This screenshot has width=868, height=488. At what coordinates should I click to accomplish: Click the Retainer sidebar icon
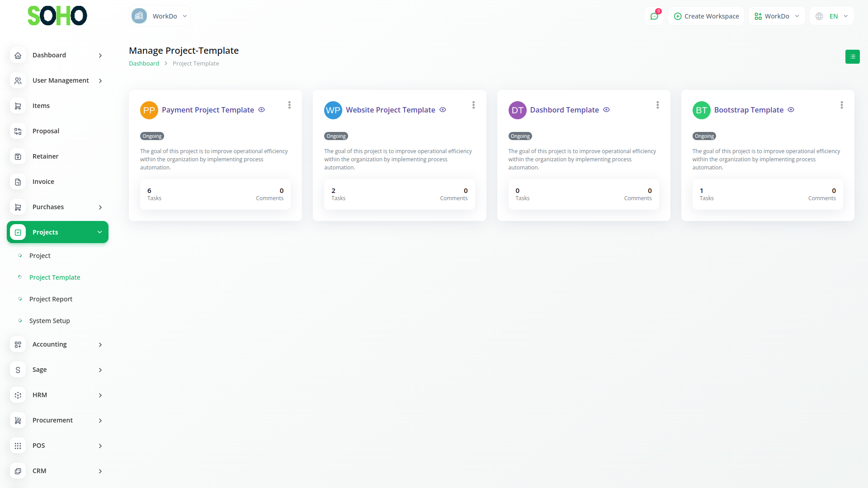(18, 156)
